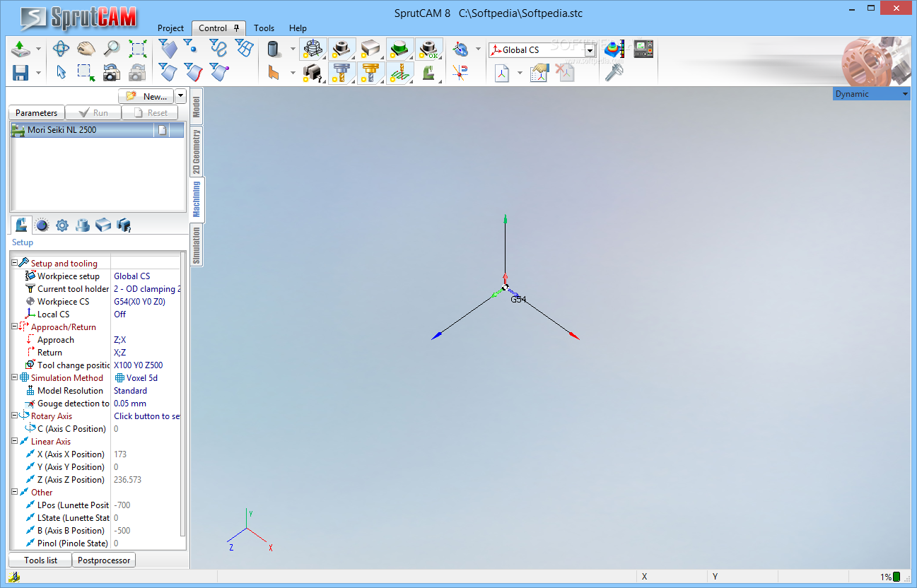Click the zoom to fit extents icon
The image size is (917, 588).
point(137,49)
